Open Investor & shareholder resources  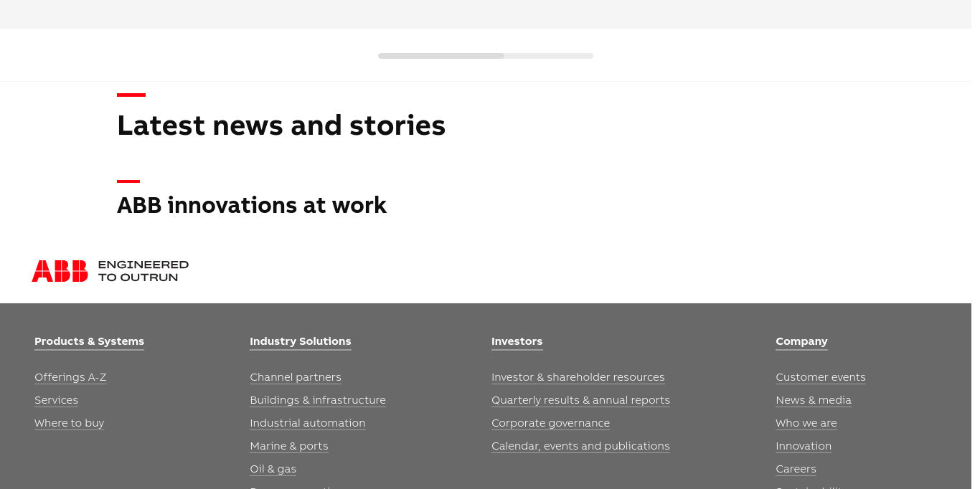point(578,377)
